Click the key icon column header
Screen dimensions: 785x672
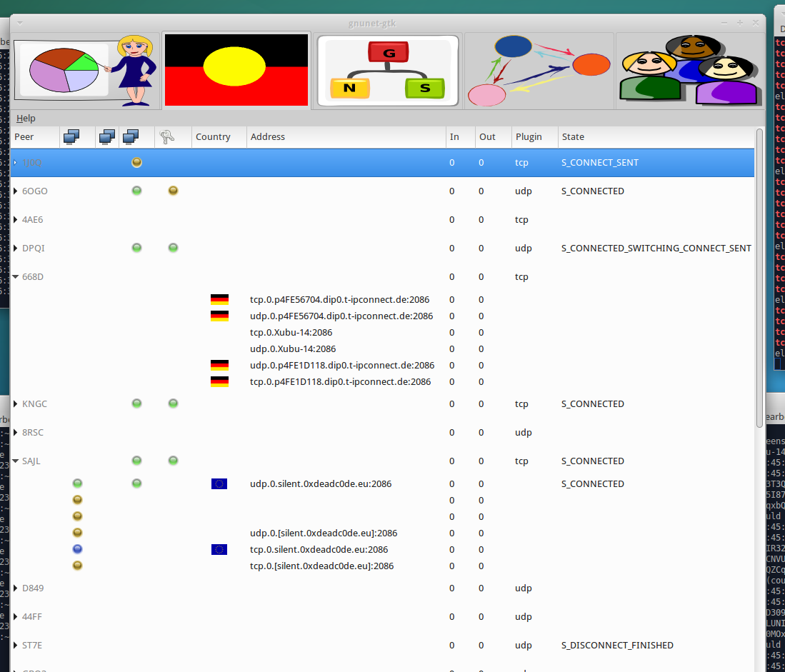[166, 137]
